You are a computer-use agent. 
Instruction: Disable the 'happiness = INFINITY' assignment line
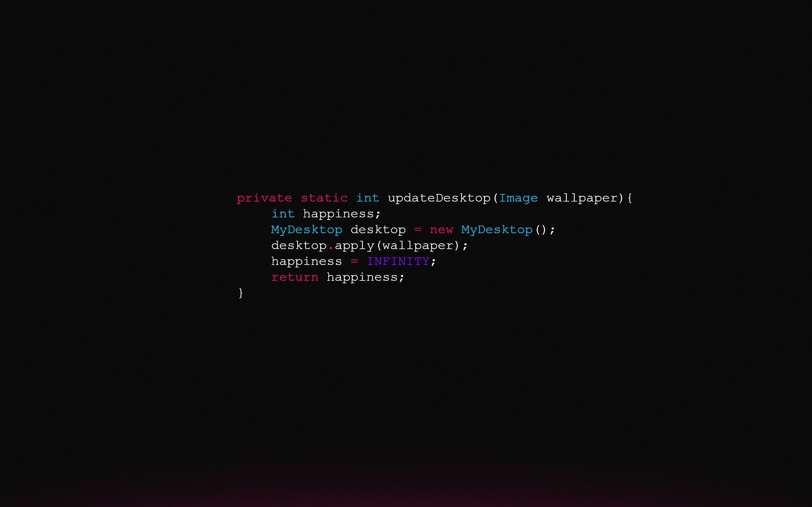pyautogui.click(x=354, y=261)
